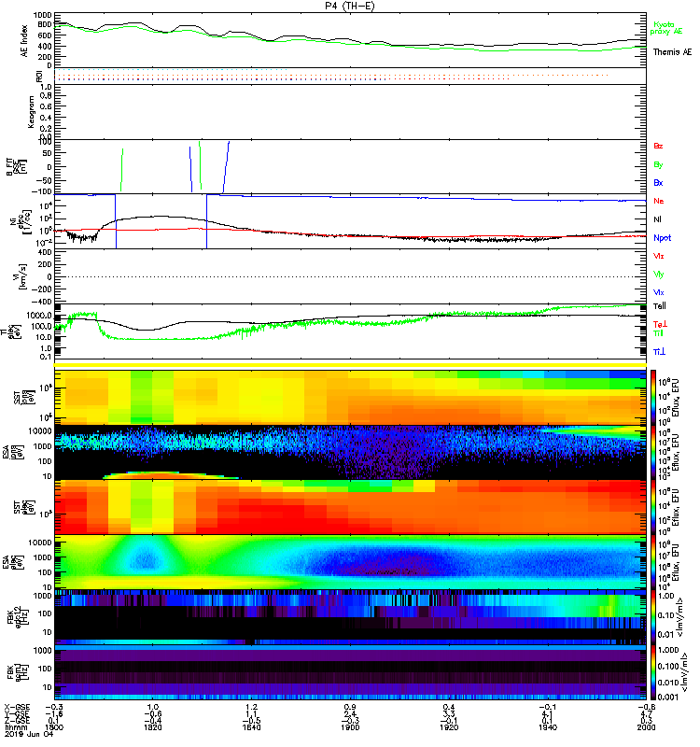Select the blue Ti perpendicular legend label

click(x=659, y=352)
